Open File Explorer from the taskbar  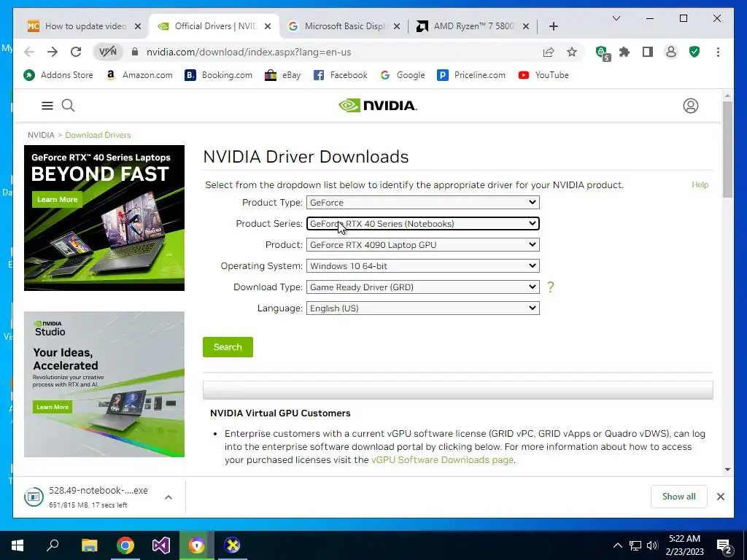[89, 545]
